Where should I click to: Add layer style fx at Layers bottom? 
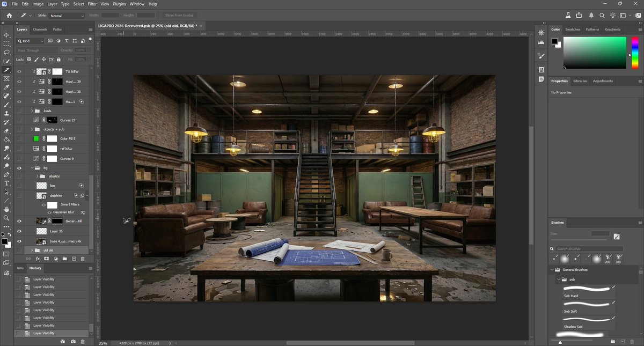[38, 259]
